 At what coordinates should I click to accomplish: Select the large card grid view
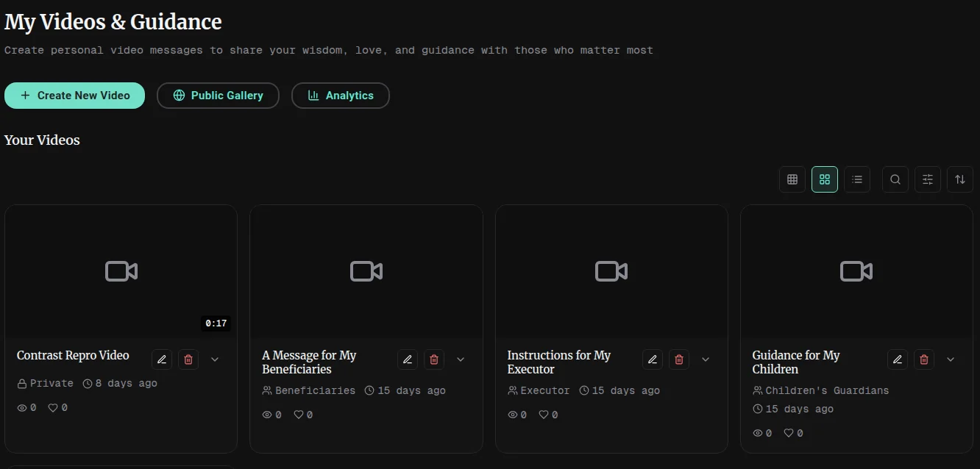[825, 179]
